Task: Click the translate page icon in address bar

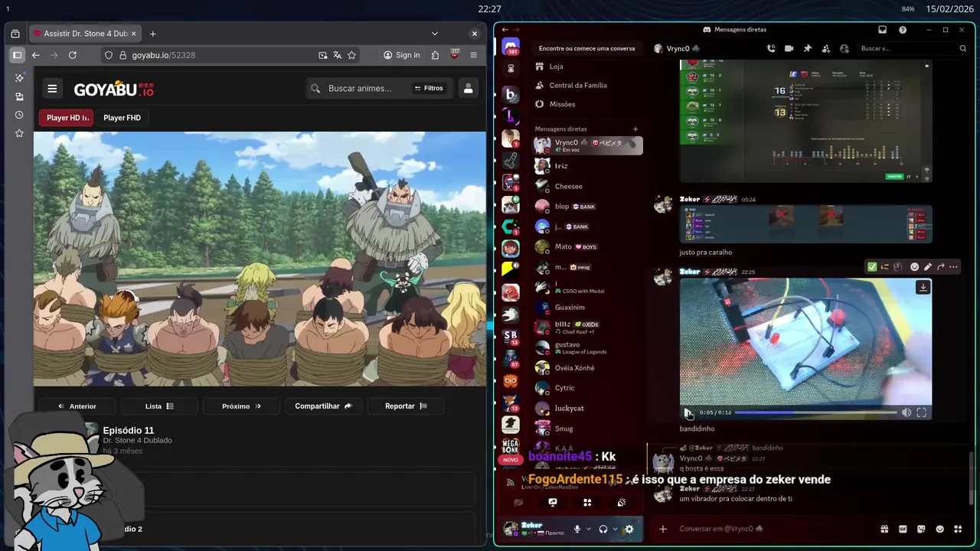Action: [x=337, y=55]
